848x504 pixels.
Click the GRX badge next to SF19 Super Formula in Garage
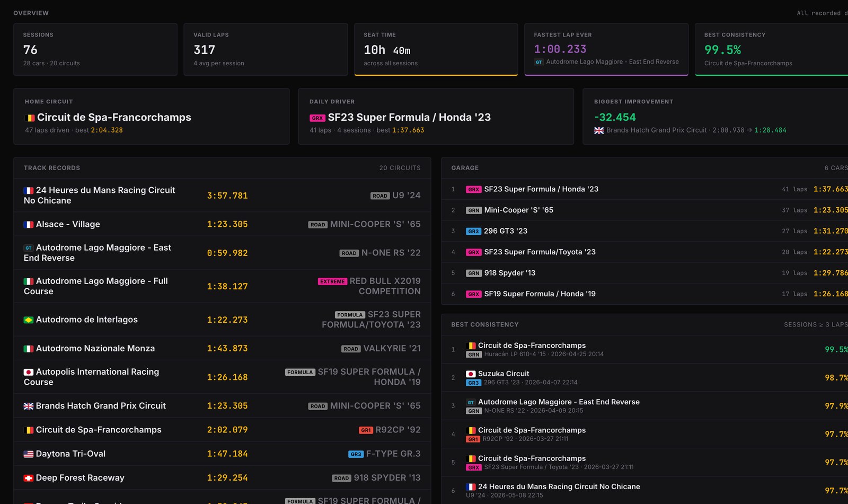pyautogui.click(x=473, y=294)
